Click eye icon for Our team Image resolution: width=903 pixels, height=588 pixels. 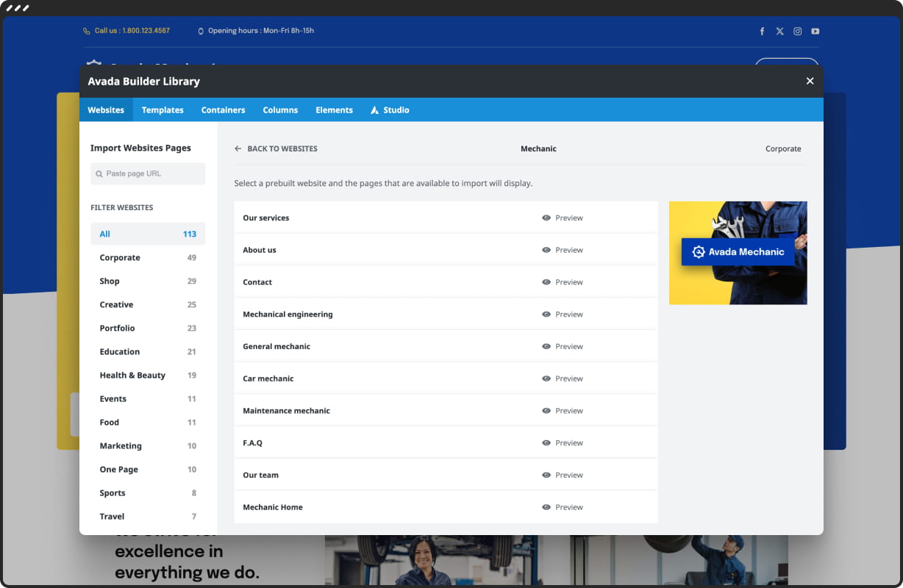(546, 475)
